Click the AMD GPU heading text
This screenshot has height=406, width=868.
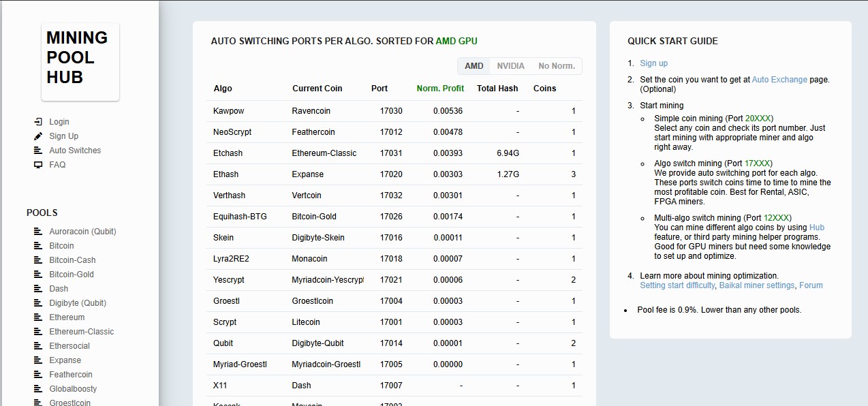pyautogui.click(x=456, y=41)
